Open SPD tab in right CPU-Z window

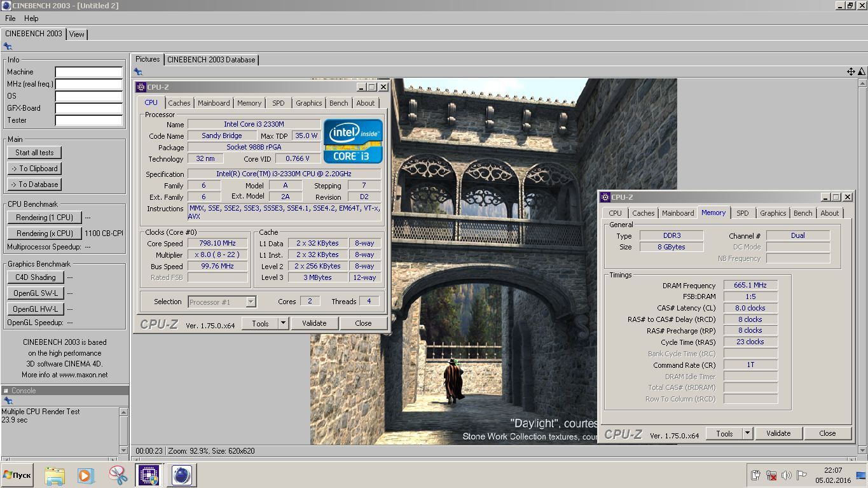tap(743, 213)
